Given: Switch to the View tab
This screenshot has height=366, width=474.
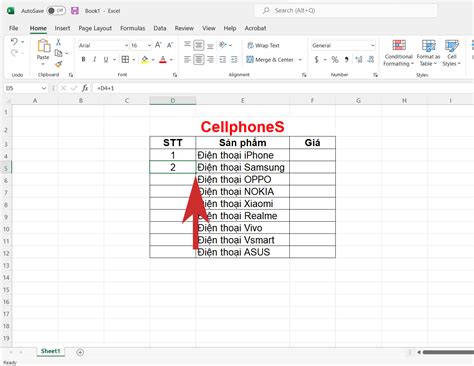Looking at the screenshot, I should pyautogui.click(x=209, y=28).
